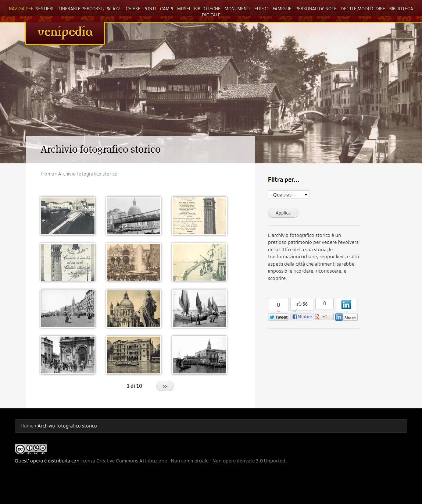Click the tweet count bubble showing 0

(x=278, y=305)
